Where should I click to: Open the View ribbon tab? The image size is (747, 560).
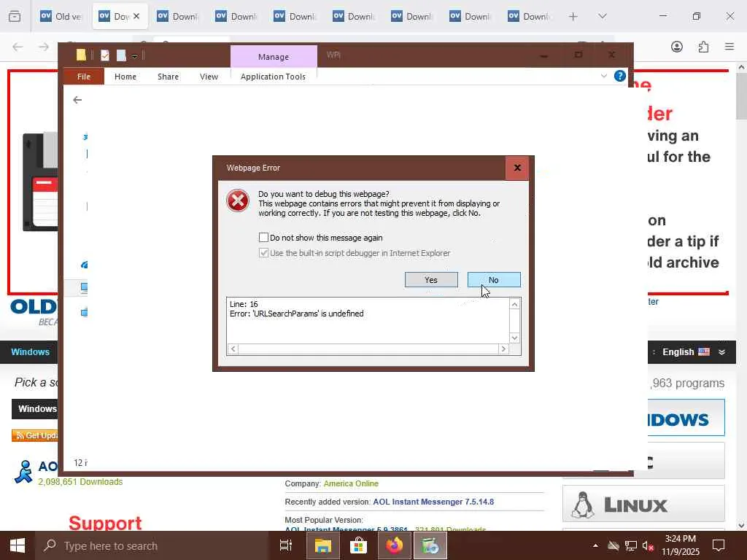coord(209,77)
